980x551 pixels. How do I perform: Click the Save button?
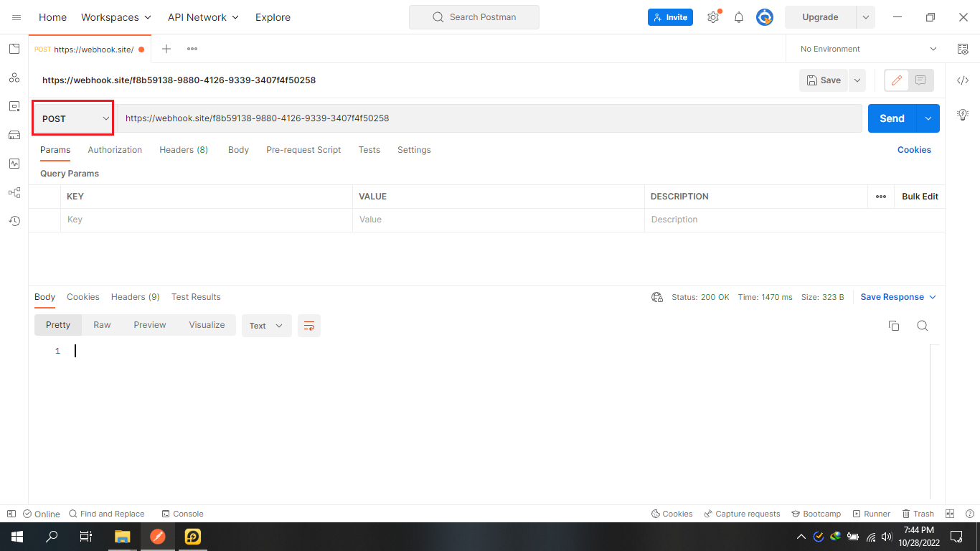click(x=824, y=80)
